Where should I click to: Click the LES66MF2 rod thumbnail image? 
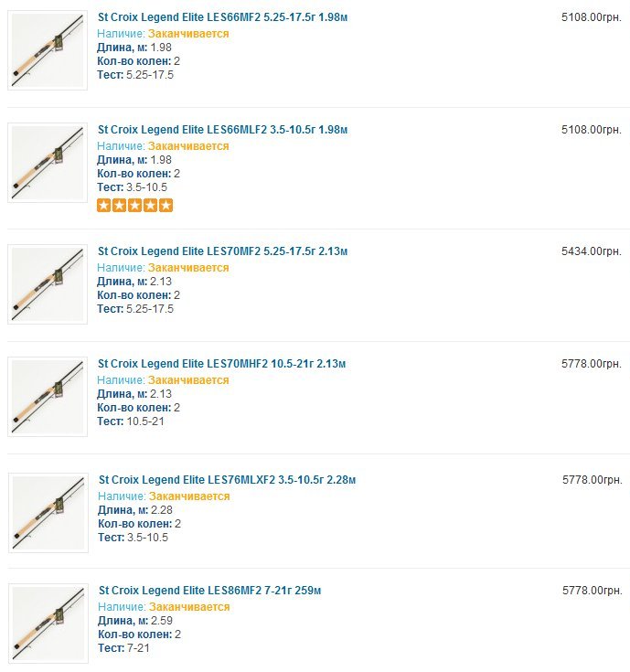click(x=48, y=51)
